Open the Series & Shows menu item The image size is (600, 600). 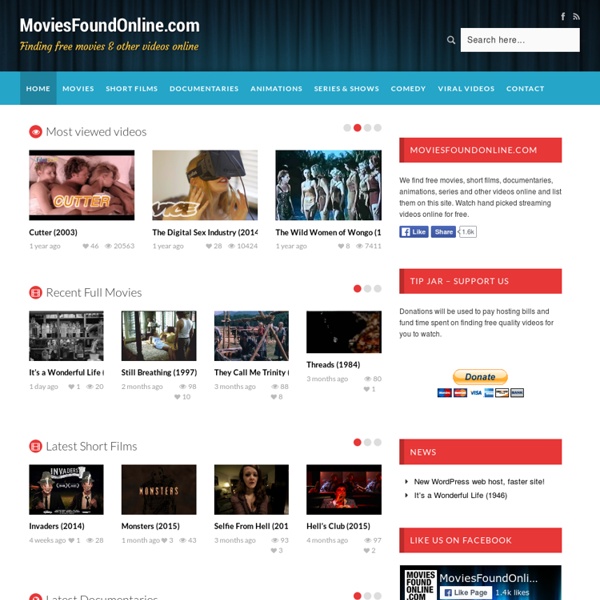pos(346,88)
